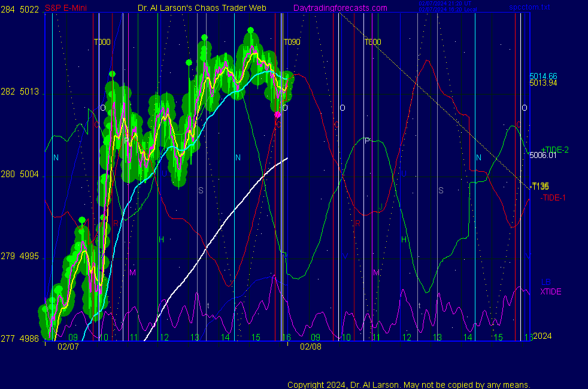Click the "282 5013" price axis label
Screen dimensions: 588x389
[x=20, y=92]
